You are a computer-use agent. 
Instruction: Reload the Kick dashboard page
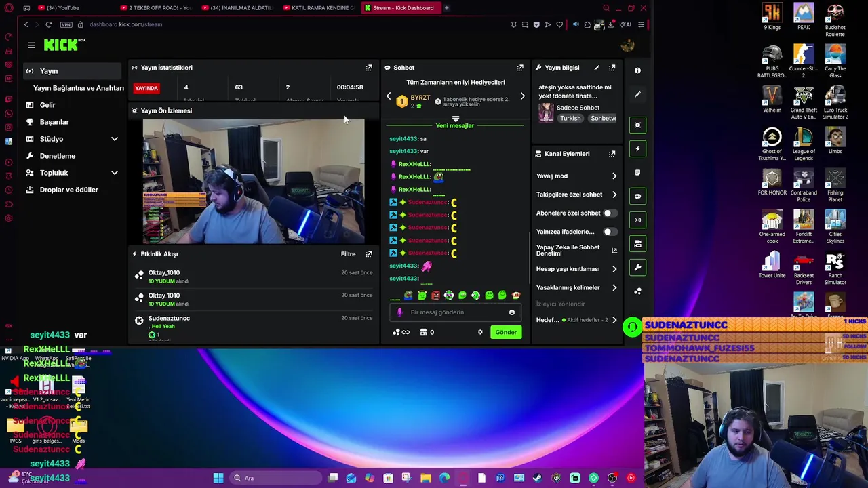(49, 24)
